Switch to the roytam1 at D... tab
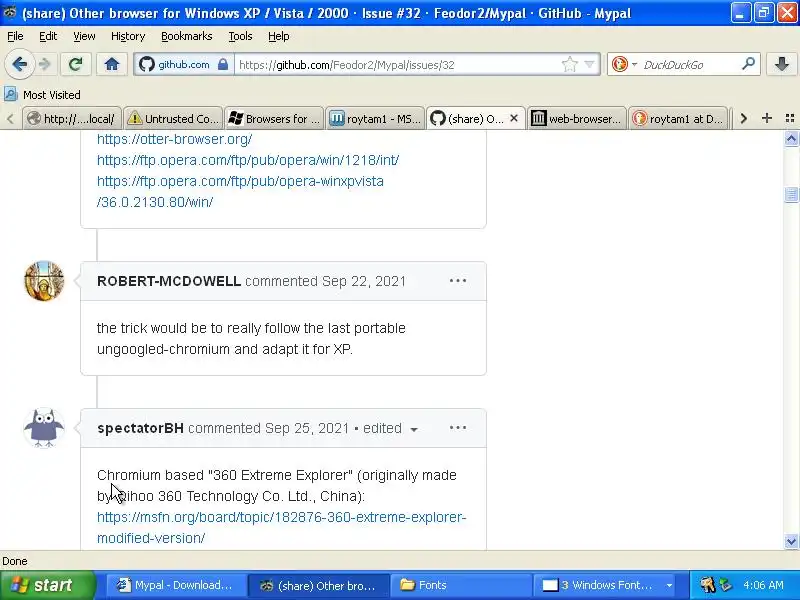Screen dimensions: 800x600 (x=678, y=119)
